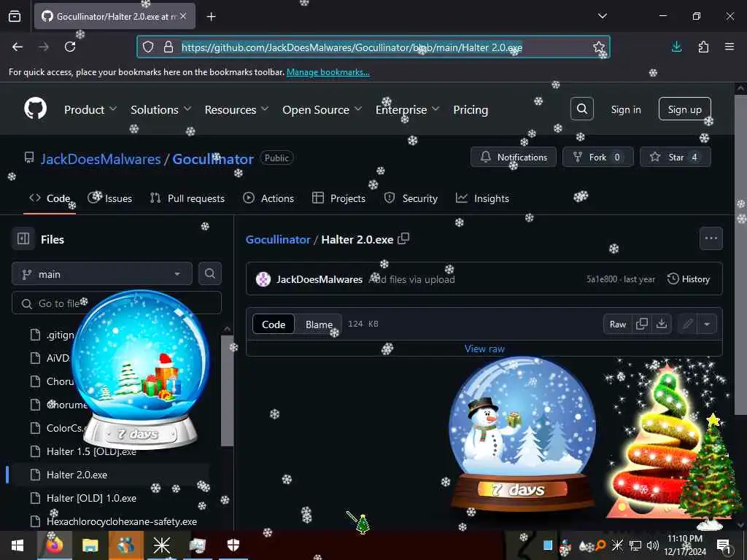Open the Windows Start button
This screenshot has height=560, width=747.
[18, 545]
